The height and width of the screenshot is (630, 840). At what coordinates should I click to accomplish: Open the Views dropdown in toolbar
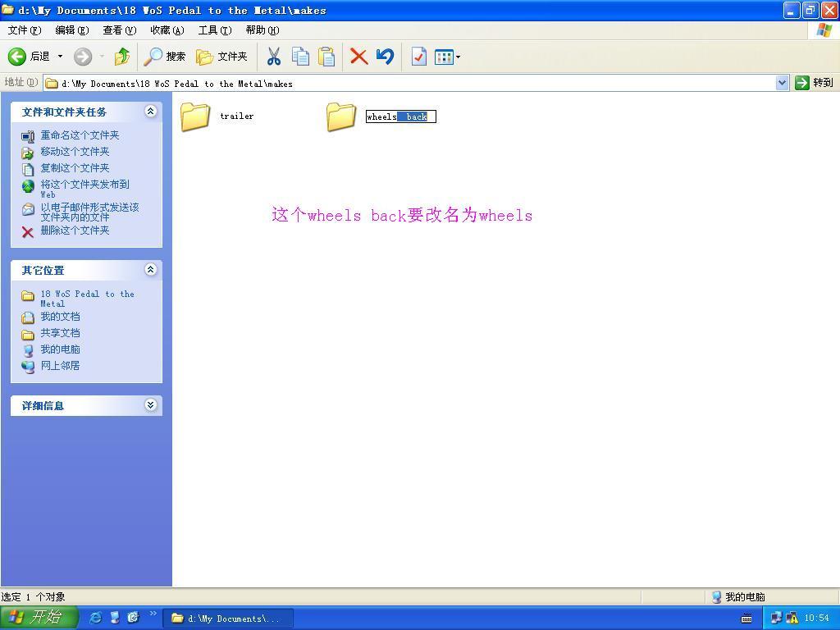pyautogui.click(x=447, y=57)
